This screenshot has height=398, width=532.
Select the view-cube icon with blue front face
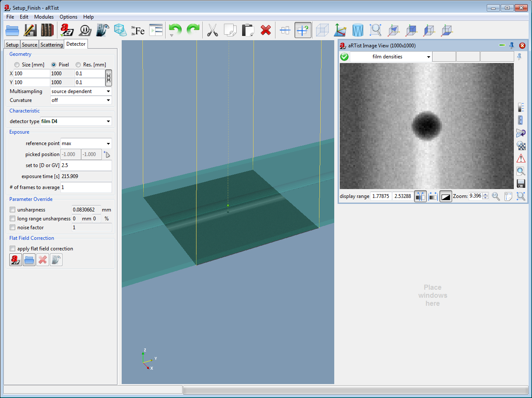411,30
